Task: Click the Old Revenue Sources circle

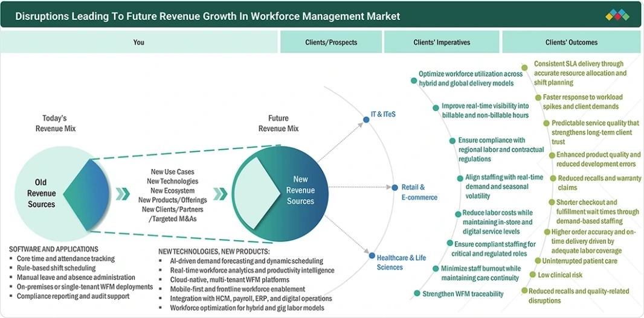Action: point(62,194)
